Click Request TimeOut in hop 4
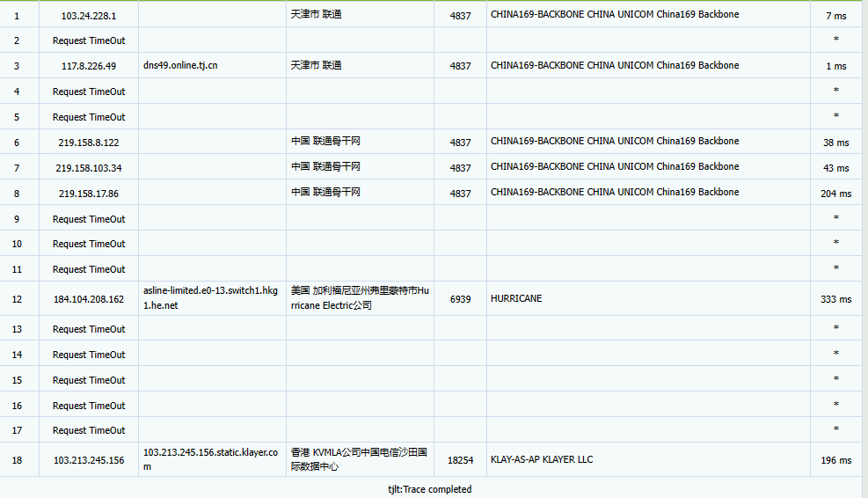This screenshot has width=868, height=498. (89, 92)
